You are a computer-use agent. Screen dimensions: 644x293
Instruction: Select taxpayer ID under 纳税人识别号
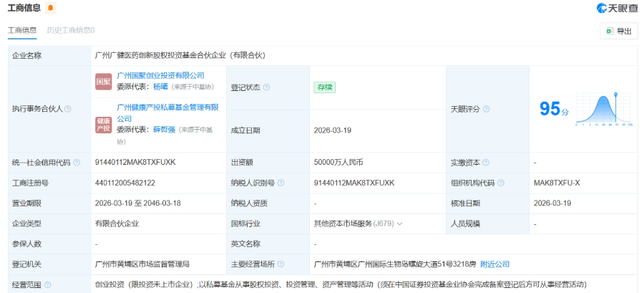click(x=354, y=183)
